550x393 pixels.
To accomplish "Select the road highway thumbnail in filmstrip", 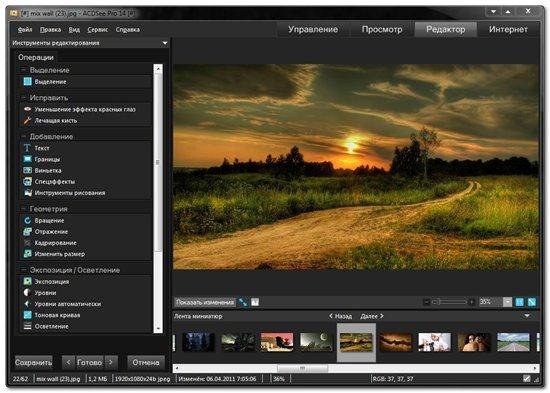I will 513,342.
